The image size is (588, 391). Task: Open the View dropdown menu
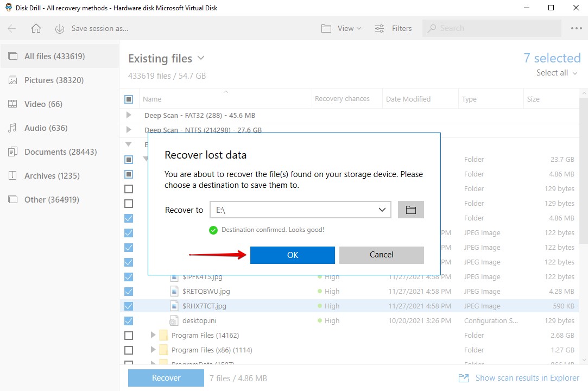pos(349,29)
